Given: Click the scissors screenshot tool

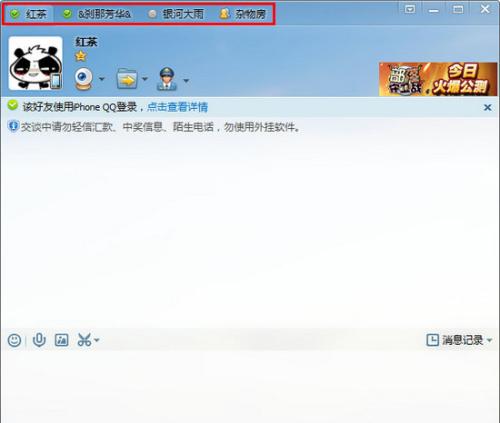Looking at the screenshot, I should pyautogui.click(x=84, y=340).
